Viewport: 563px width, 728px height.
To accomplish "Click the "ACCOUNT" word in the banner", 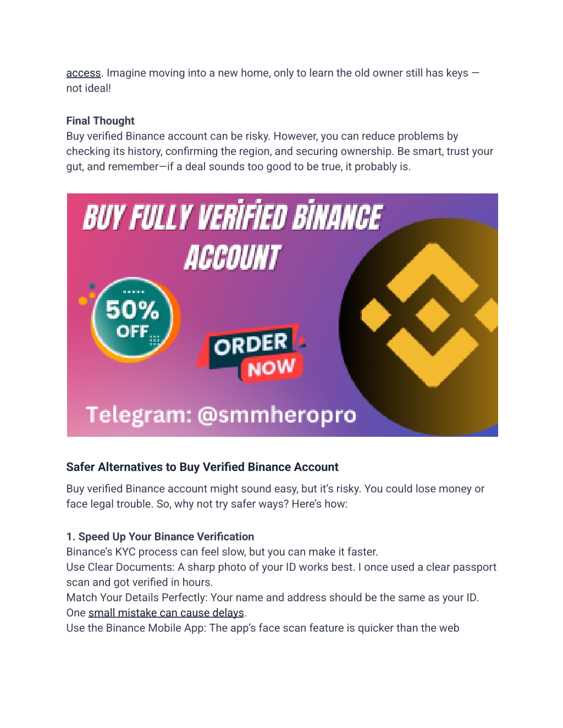I will coord(233,258).
